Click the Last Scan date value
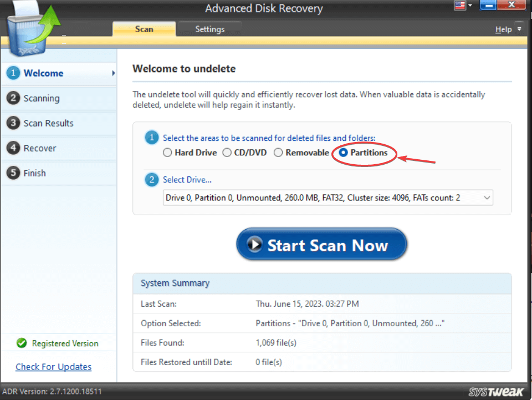Viewport: 532px width, 400px height. coord(307,303)
